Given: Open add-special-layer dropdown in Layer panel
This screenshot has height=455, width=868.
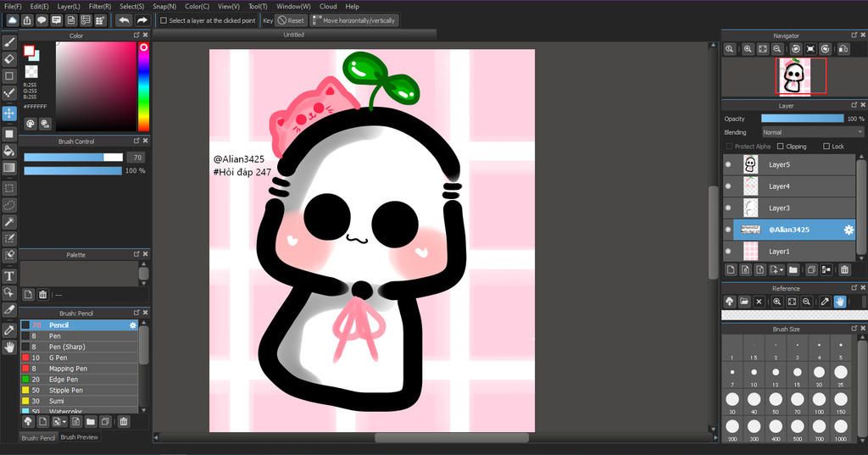Looking at the screenshot, I should click(x=777, y=270).
